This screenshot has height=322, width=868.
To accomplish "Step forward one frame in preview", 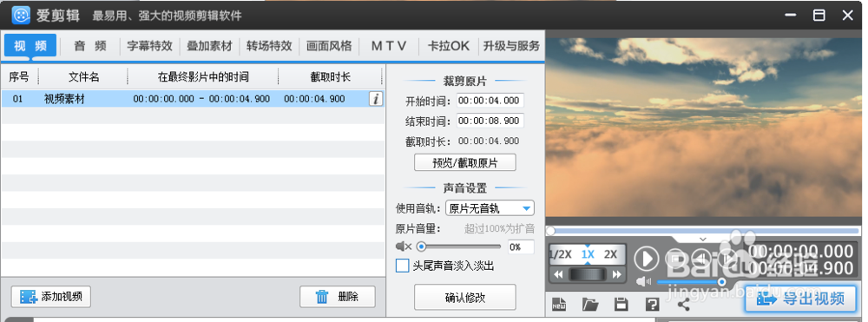I will click(x=727, y=259).
